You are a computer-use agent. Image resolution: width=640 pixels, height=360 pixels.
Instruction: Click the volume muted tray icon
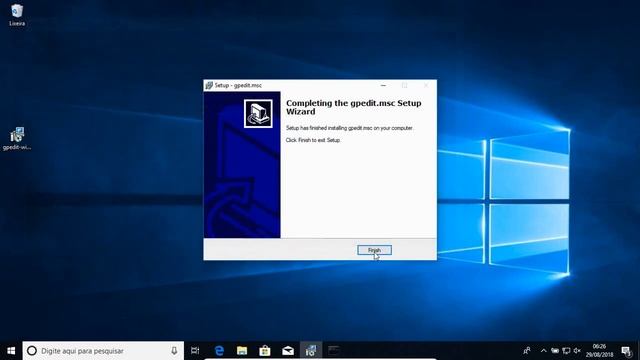577,351
